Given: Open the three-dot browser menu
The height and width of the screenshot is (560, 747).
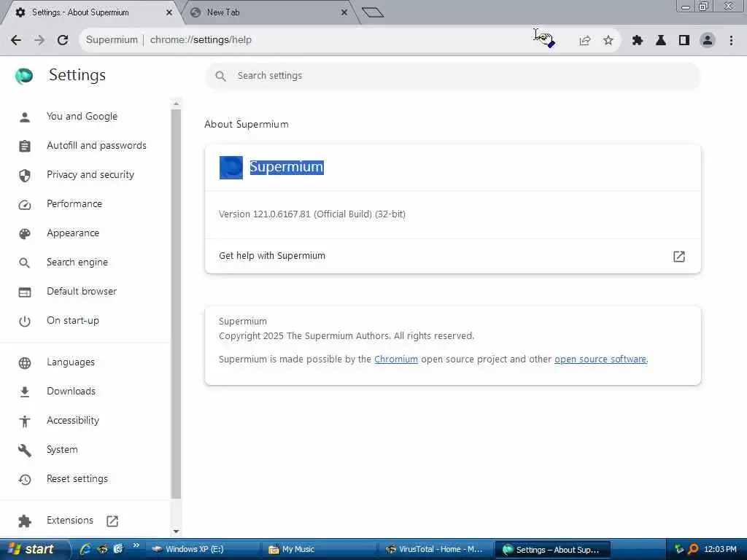Looking at the screenshot, I should coord(731,41).
